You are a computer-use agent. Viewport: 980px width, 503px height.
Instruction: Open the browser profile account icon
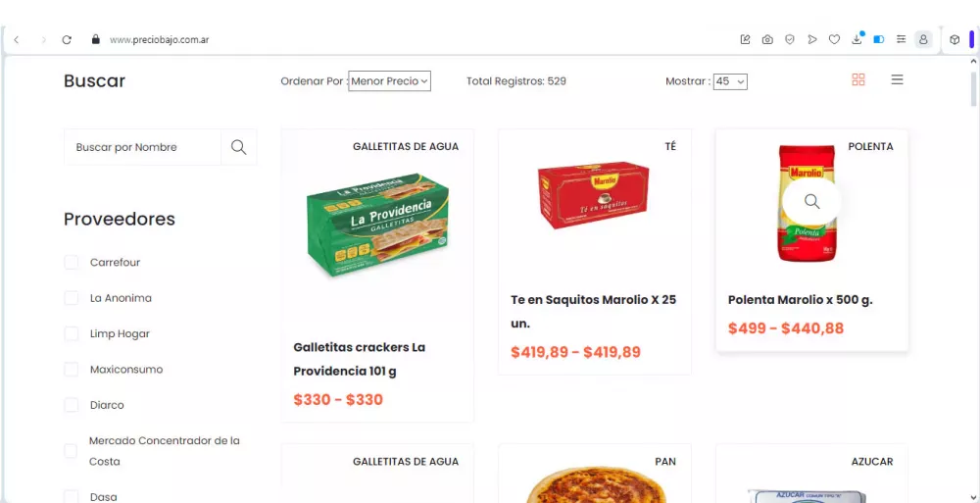[922, 39]
